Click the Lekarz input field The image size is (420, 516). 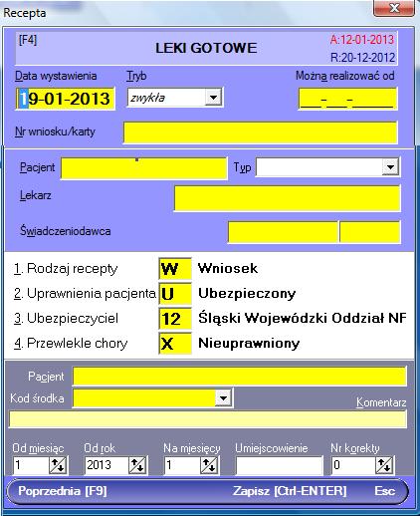pyautogui.click(x=287, y=198)
